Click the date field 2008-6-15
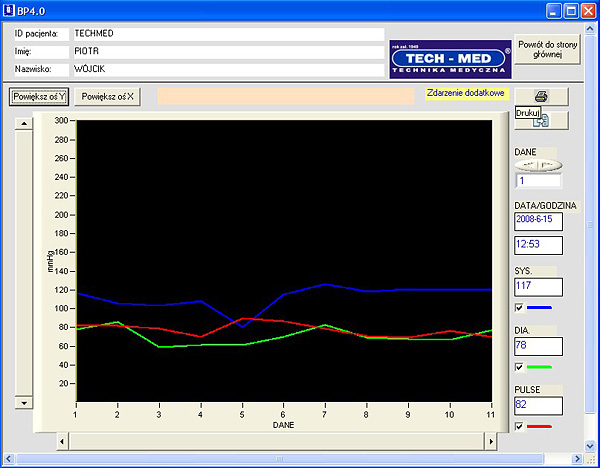 [538, 222]
